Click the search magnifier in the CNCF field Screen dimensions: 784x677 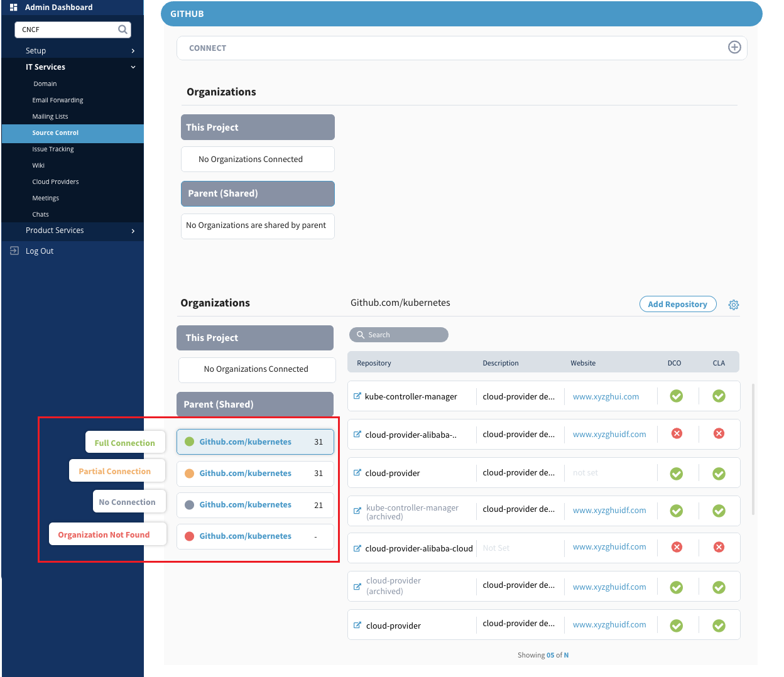pyautogui.click(x=122, y=30)
